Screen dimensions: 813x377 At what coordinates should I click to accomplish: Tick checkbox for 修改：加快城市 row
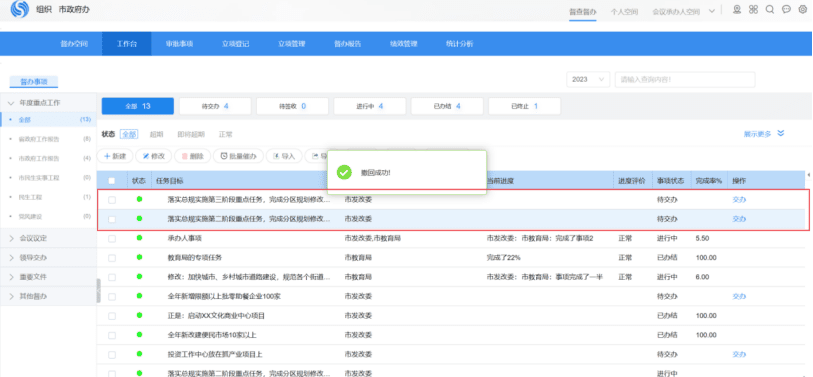pos(112,277)
